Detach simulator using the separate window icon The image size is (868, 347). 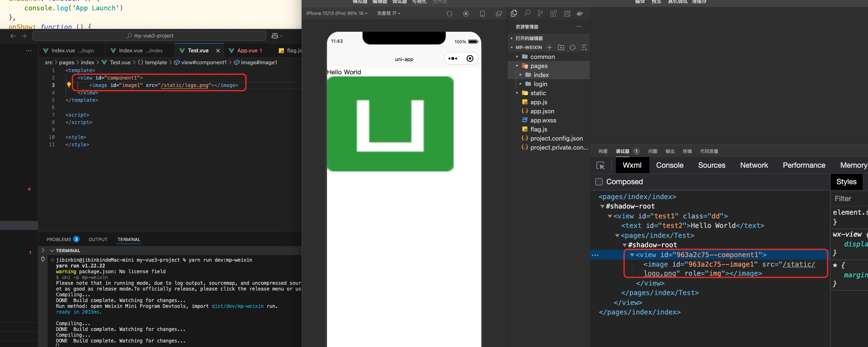click(499, 14)
